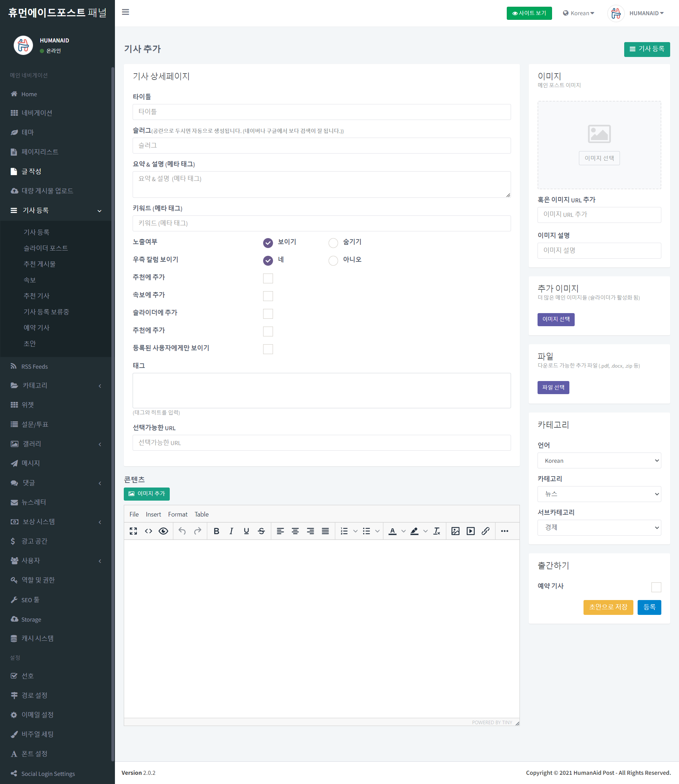Open the editor Format menu
Viewport: 679px width, 784px height.
[x=178, y=514]
